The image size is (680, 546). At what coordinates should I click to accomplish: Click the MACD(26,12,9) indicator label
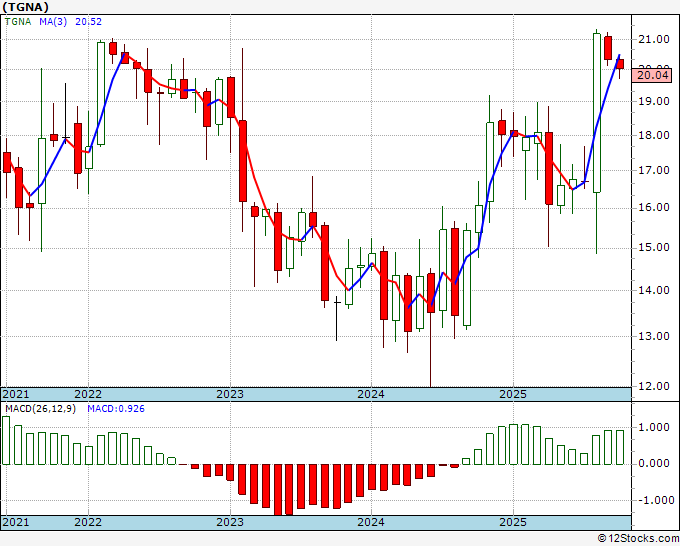click(x=40, y=409)
